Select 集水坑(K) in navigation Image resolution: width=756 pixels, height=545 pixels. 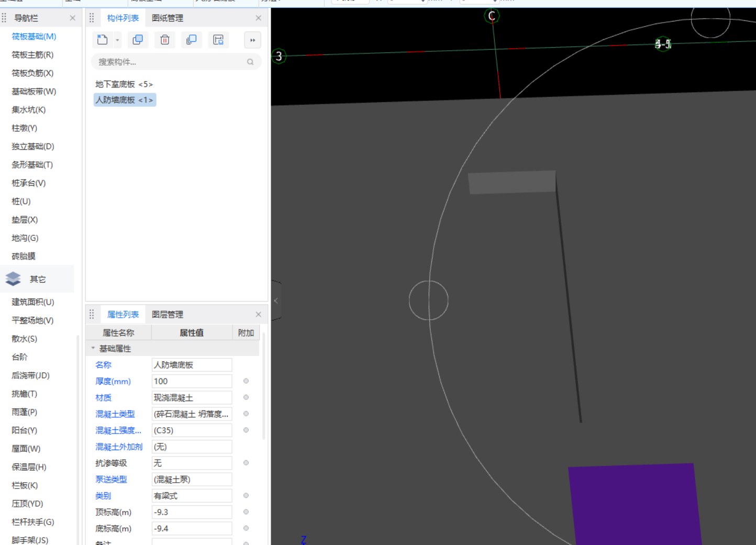point(29,109)
